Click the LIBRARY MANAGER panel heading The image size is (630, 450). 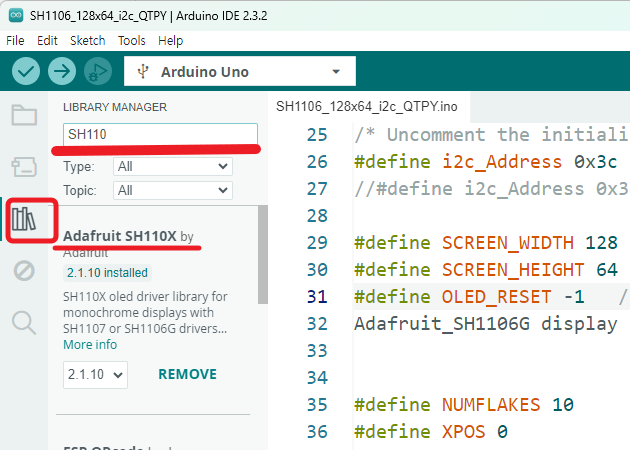click(115, 107)
